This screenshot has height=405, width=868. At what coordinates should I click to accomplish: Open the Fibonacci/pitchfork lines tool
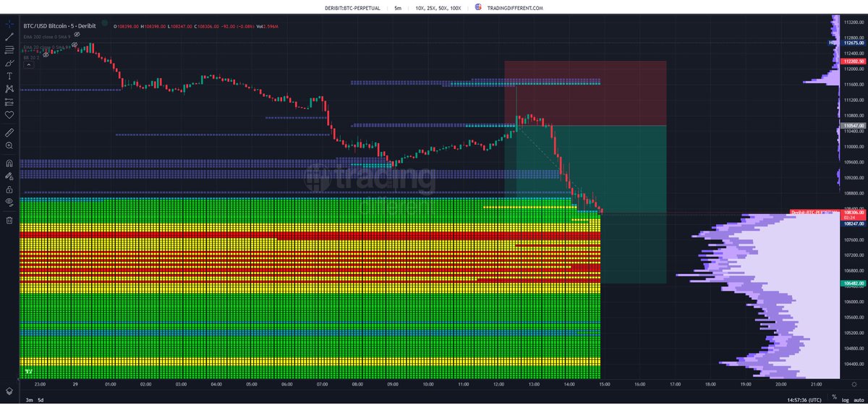point(9,49)
